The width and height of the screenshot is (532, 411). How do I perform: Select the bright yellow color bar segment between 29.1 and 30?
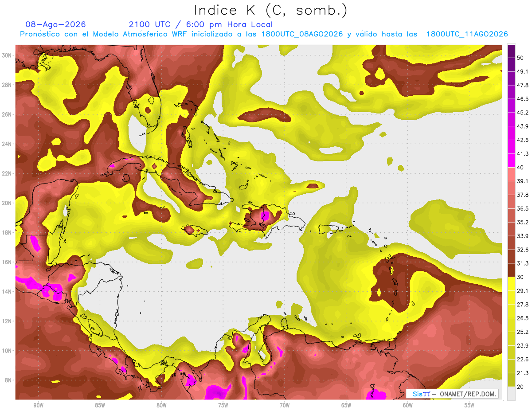coord(512,284)
